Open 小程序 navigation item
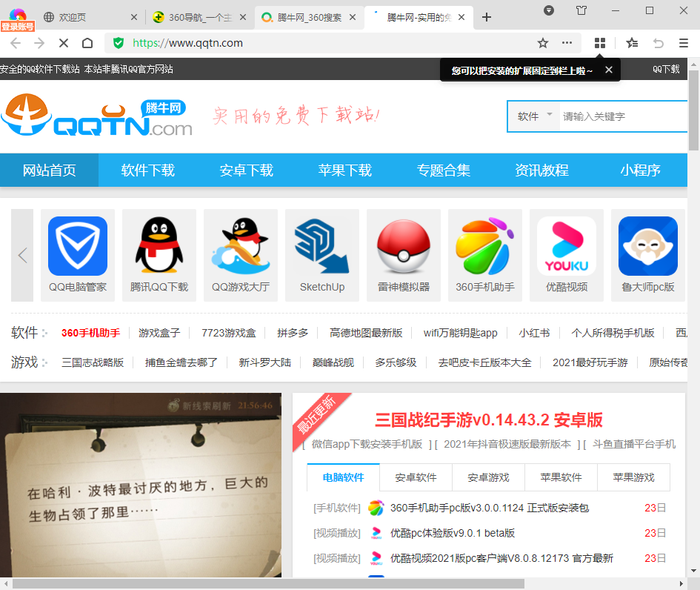 pyautogui.click(x=640, y=170)
